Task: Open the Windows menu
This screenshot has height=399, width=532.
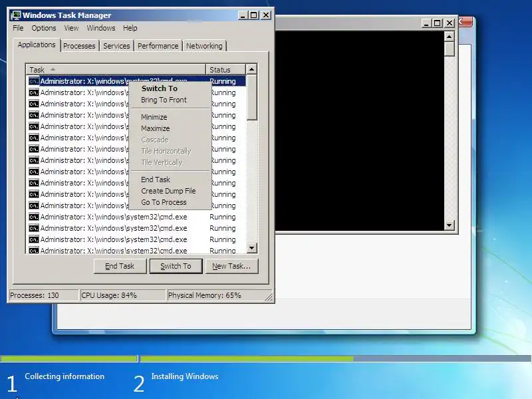Action: [x=101, y=28]
